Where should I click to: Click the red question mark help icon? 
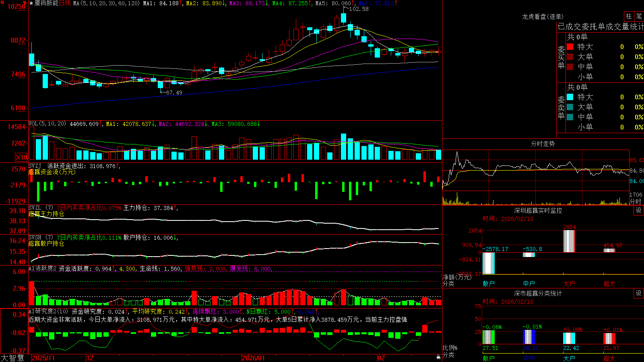(x=25, y=3)
